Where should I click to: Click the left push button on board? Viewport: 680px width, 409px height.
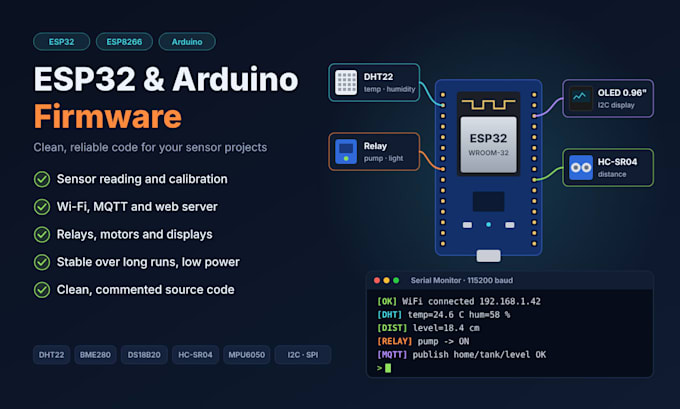467,225
